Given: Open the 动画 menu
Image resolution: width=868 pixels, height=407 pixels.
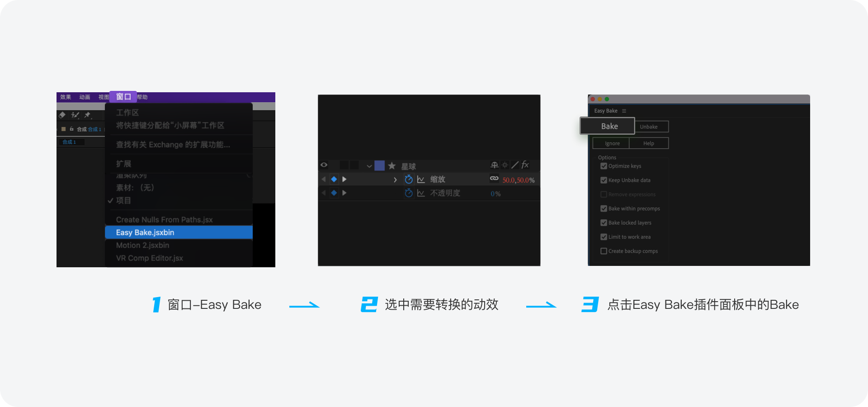Looking at the screenshot, I should point(85,97).
